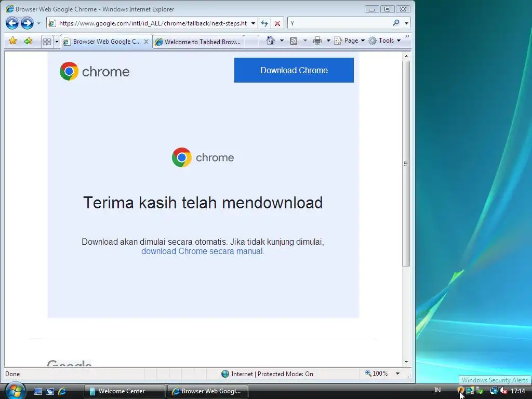Click the vertical scrollbar down arrow

(406, 362)
